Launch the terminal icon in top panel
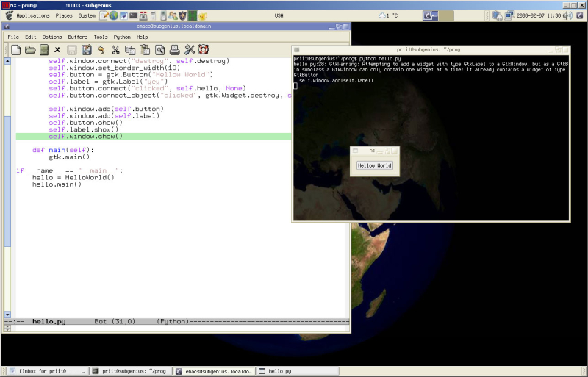The width and height of the screenshot is (588, 377). tap(133, 15)
